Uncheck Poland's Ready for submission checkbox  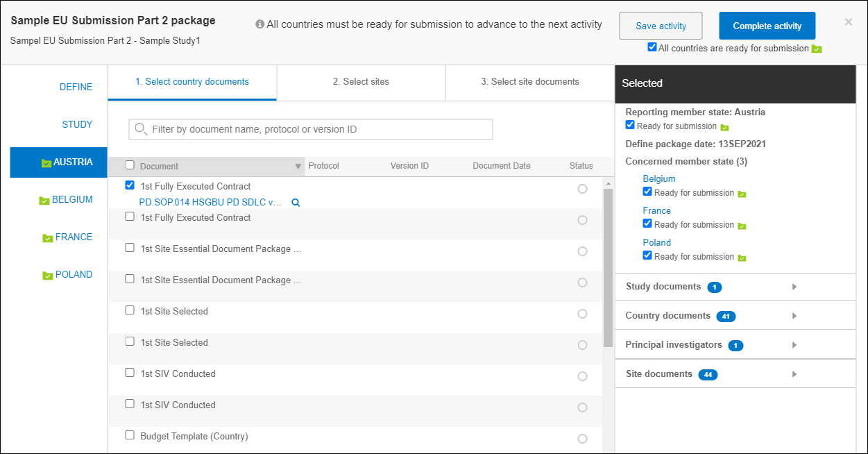(x=647, y=255)
